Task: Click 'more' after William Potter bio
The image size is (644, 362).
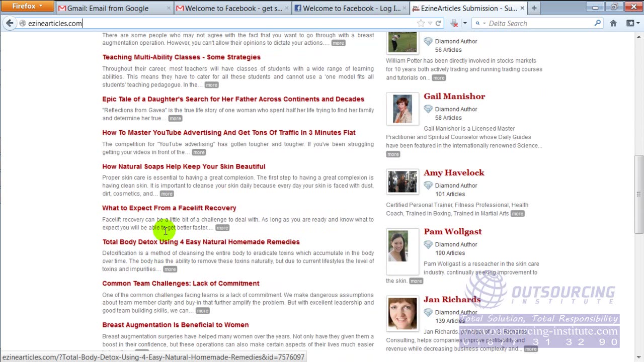Action: pos(439,78)
